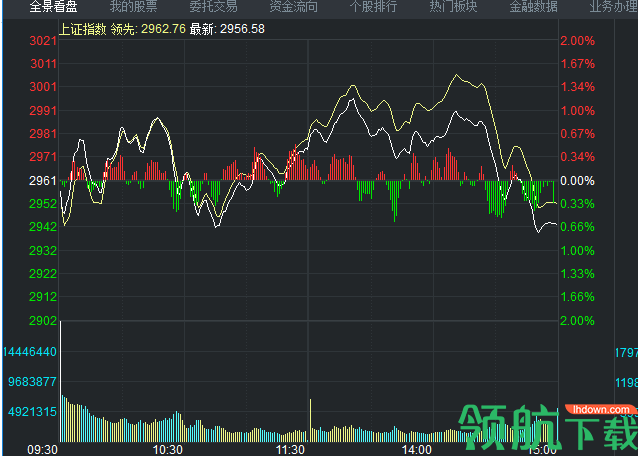Click the white 2961 baseline price label
This screenshot has width=638, height=457.
(43, 181)
